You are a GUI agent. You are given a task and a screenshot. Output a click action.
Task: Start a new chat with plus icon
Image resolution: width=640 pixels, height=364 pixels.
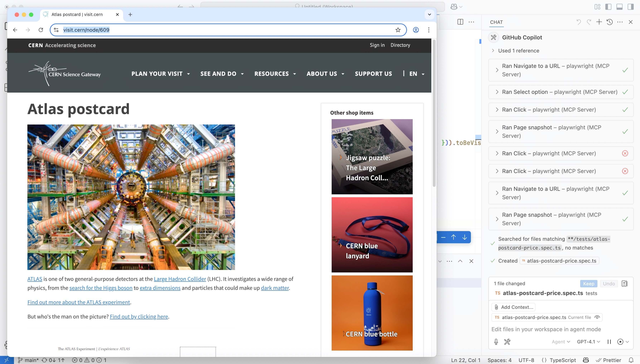click(x=599, y=22)
